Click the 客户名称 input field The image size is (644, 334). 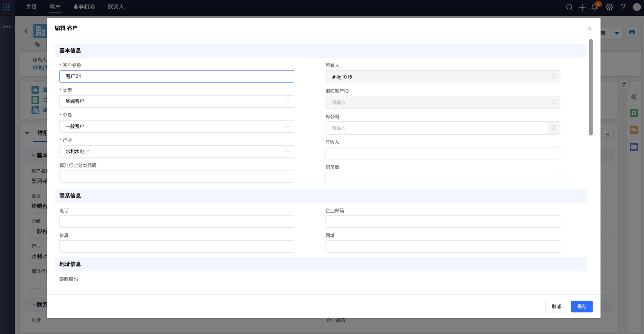[176, 76]
